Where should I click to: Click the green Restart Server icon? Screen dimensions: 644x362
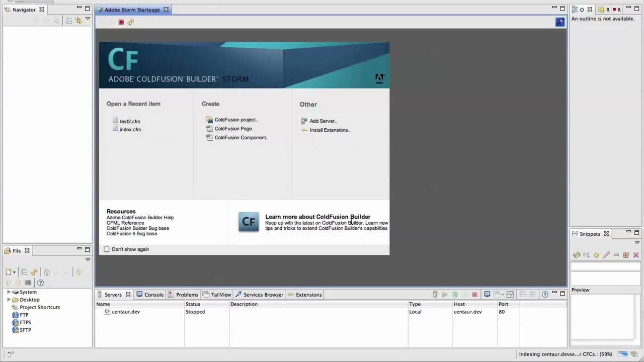(455, 295)
